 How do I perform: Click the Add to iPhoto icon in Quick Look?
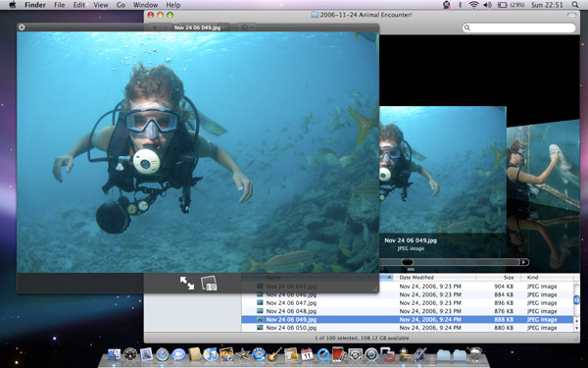(209, 283)
